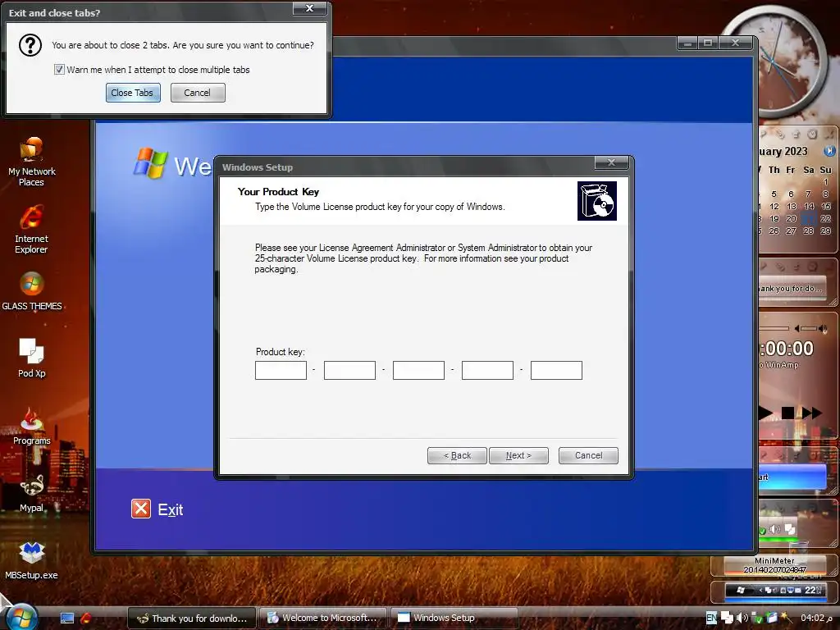This screenshot has width=840, height=630.
Task: Launch Mypal browser desktop icon
Action: coord(32,493)
